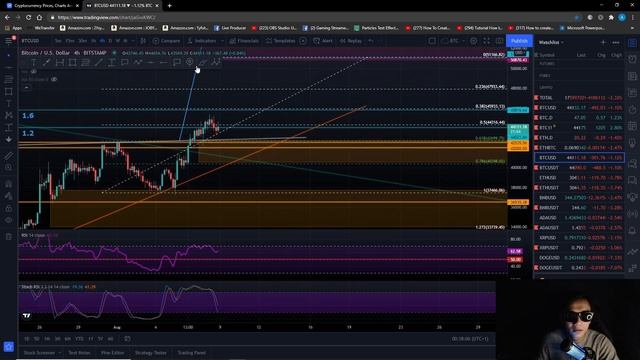Screen dimensions: 640x360
Task: Expand the Indicators favorites dropdown arrow
Action: pyautogui.click(x=222, y=41)
